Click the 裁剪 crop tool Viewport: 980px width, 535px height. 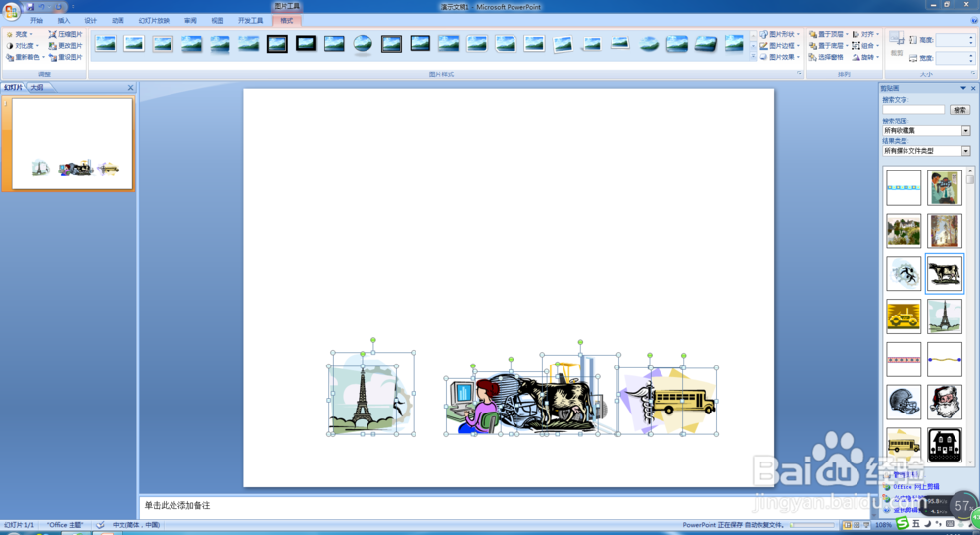click(x=897, y=44)
